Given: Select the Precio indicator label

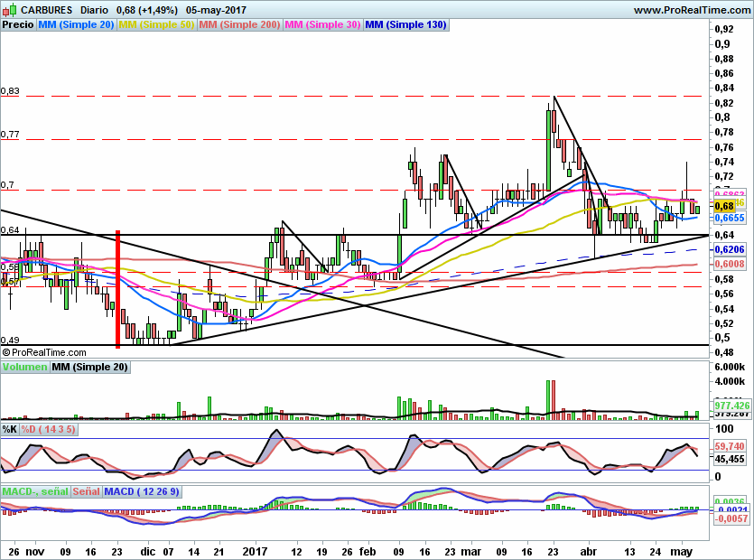Looking at the screenshot, I should point(18,24).
